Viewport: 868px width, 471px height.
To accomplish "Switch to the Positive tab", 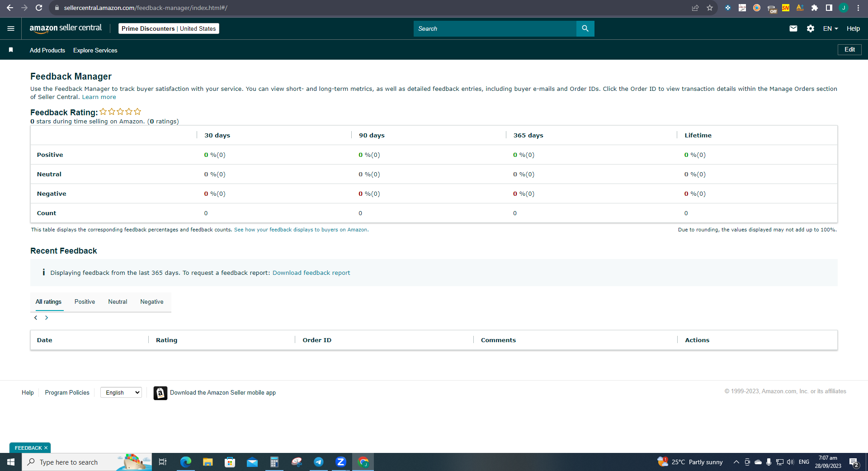I will pyautogui.click(x=85, y=301).
